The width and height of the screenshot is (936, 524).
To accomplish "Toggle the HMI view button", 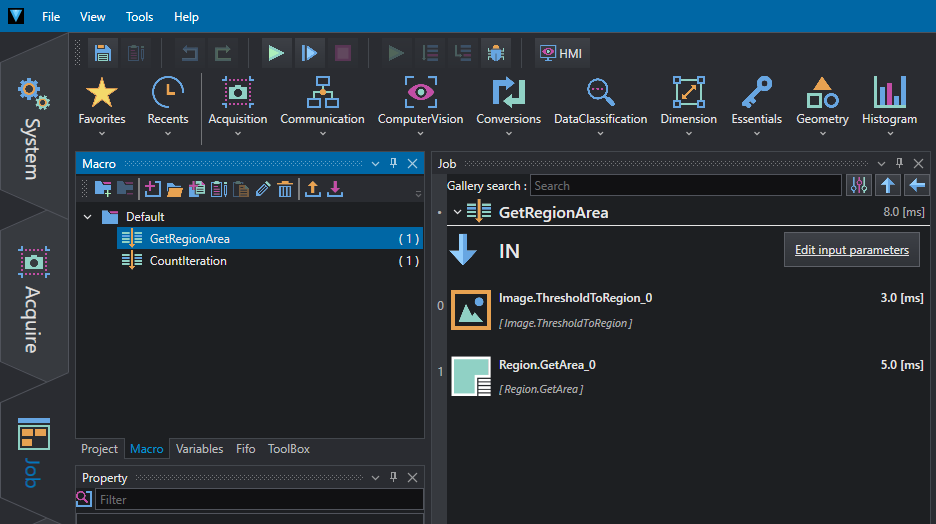I will [562, 53].
